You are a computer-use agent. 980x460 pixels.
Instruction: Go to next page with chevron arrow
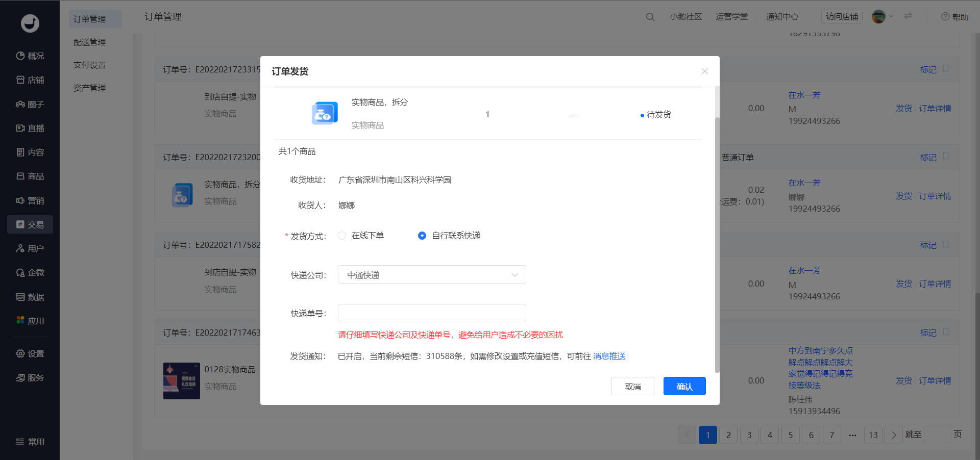tap(894, 435)
